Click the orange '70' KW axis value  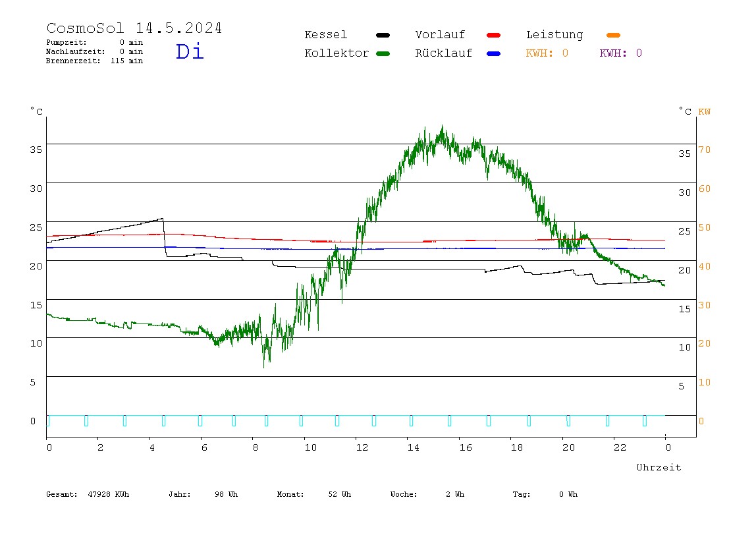(x=705, y=150)
